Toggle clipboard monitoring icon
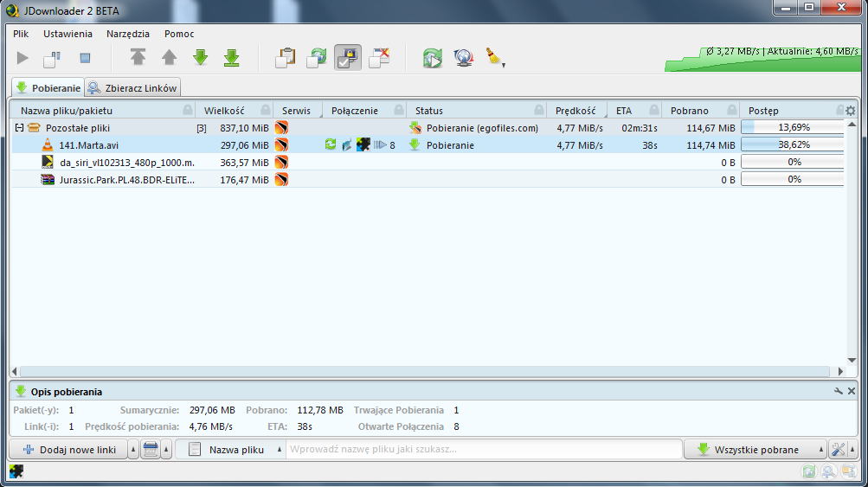 (x=285, y=58)
